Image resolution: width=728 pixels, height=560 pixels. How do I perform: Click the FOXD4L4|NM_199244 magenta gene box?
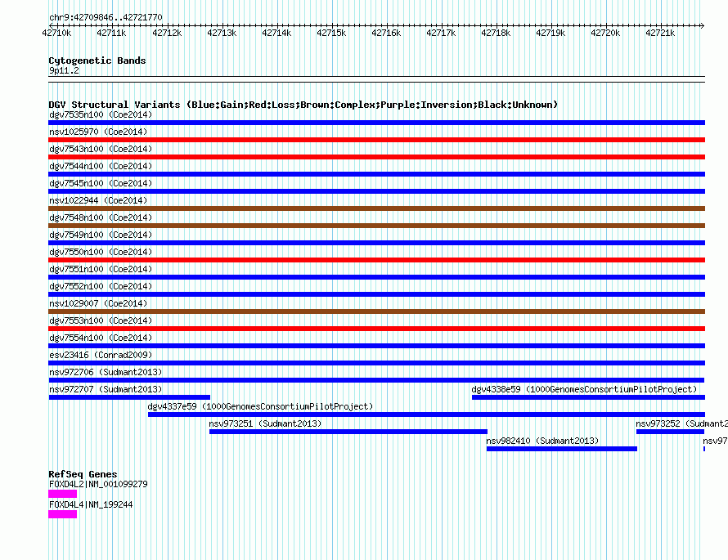(x=63, y=514)
